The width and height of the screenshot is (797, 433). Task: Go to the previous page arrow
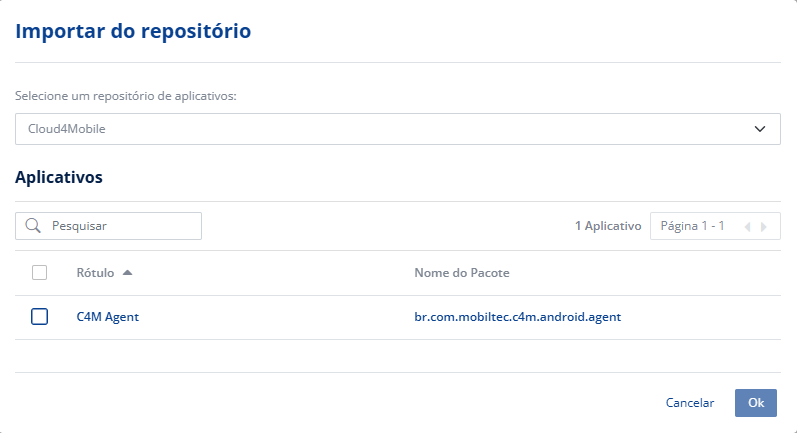[x=747, y=227]
